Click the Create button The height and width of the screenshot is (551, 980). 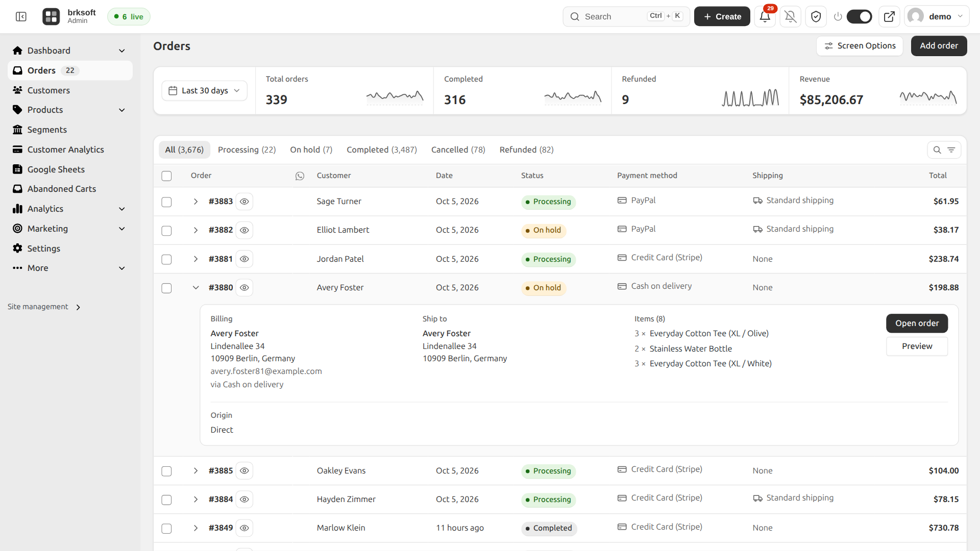(x=722, y=17)
